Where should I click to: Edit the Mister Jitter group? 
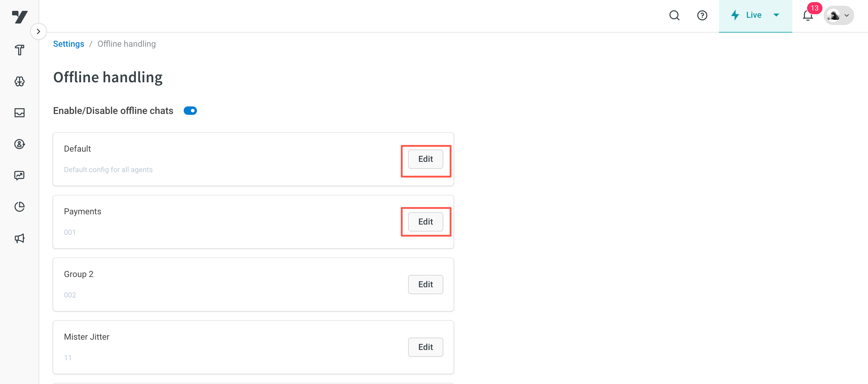click(x=425, y=347)
